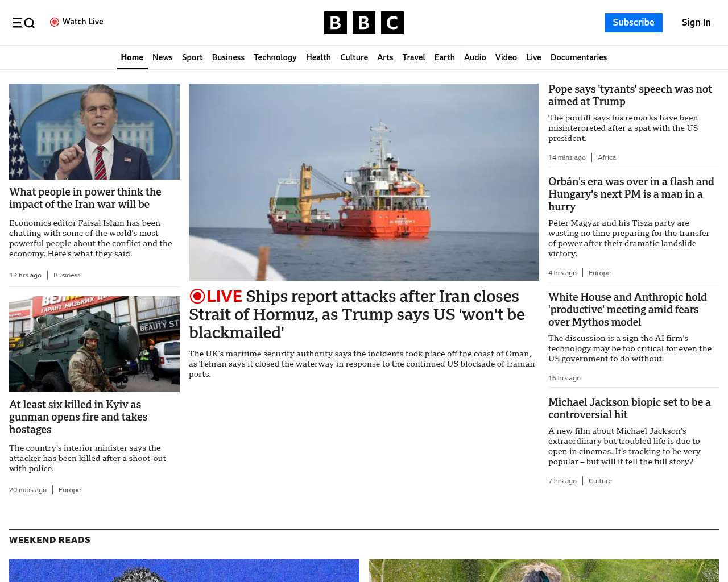Open the Sport navigation item
Viewport: 728px width, 582px height.
(192, 57)
